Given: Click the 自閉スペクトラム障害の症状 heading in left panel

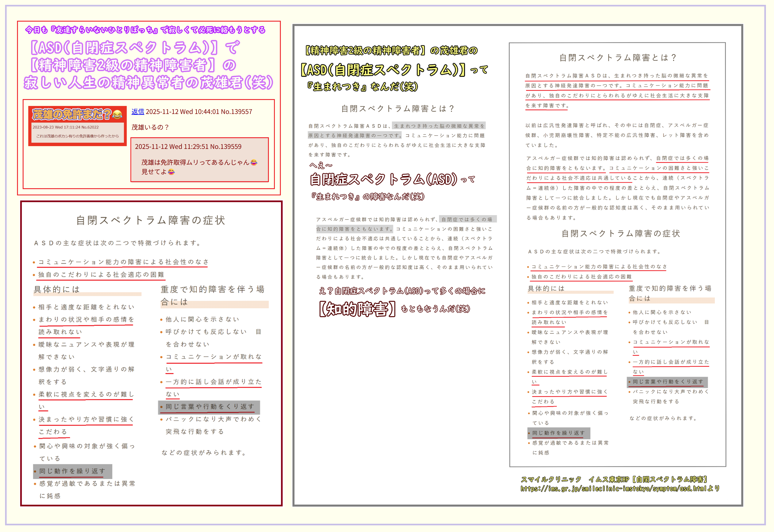Looking at the screenshot, I should (151, 220).
